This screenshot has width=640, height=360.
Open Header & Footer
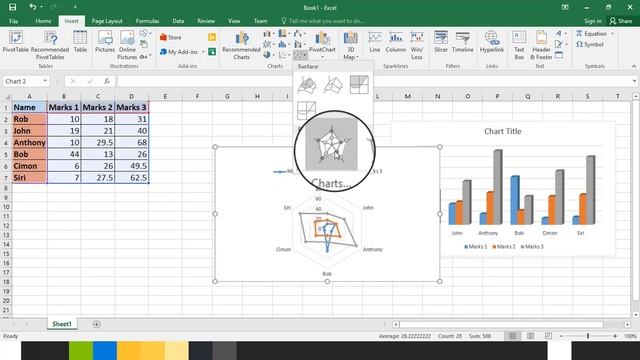(x=541, y=45)
